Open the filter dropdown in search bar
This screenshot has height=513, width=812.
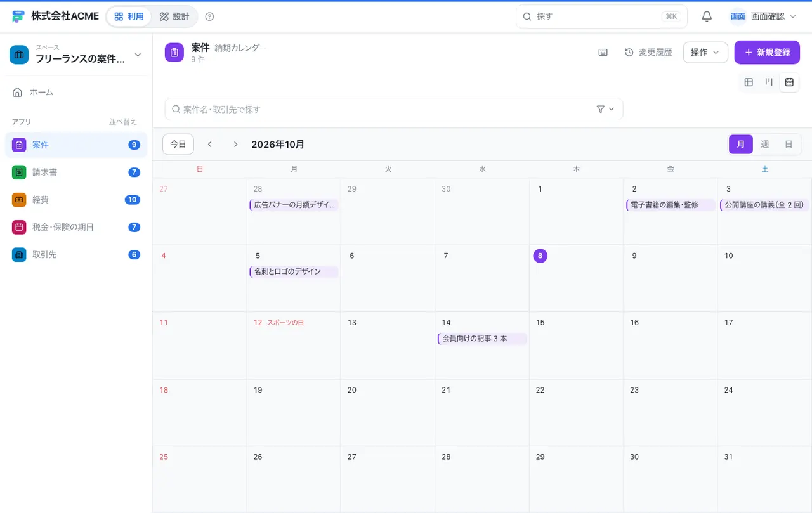click(x=606, y=109)
